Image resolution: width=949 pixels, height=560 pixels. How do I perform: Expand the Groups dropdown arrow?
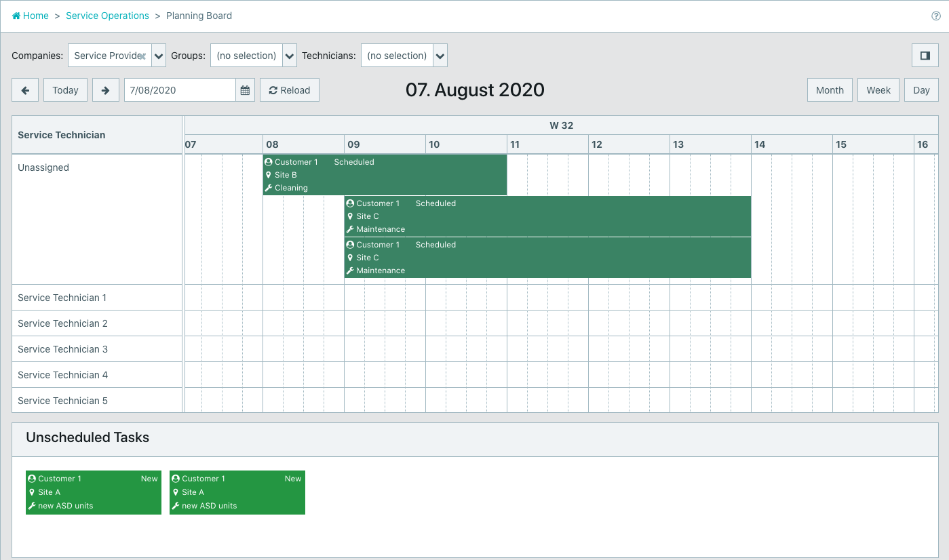[x=290, y=56]
